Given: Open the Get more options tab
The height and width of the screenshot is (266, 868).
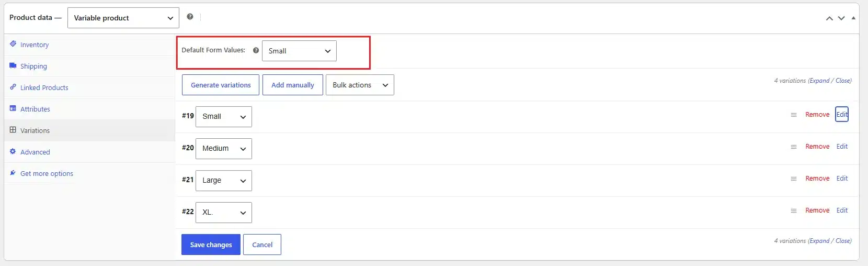Looking at the screenshot, I should pyautogui.click(x=89, y=173).
